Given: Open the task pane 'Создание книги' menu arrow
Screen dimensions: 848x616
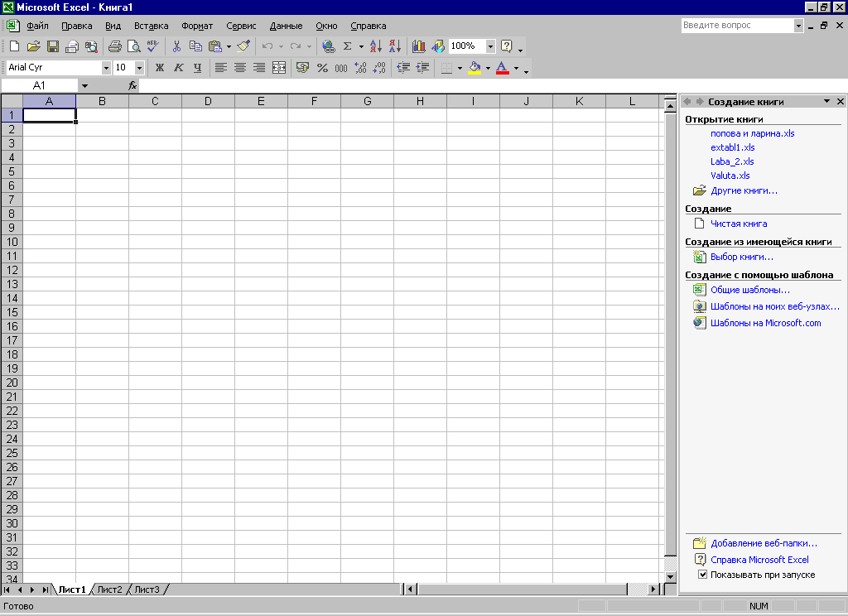Looking at the screenshot, I should tap(826, 101).
